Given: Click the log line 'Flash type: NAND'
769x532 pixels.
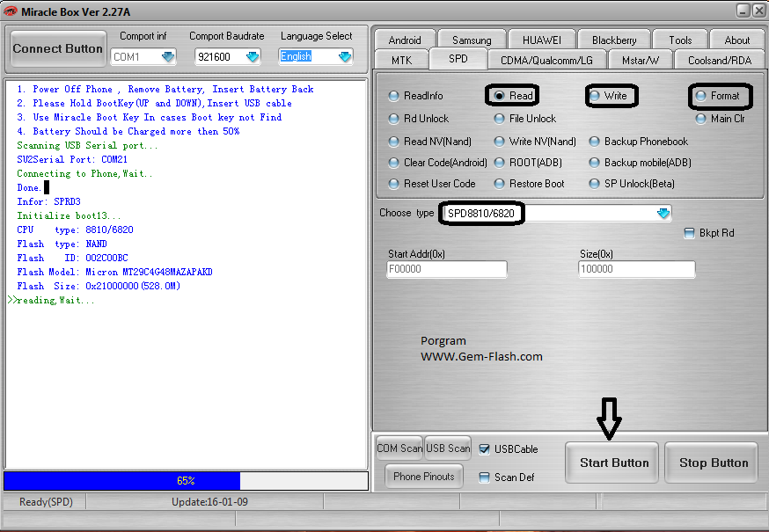Looking at the screenshot, I should (x=62, y=244).
